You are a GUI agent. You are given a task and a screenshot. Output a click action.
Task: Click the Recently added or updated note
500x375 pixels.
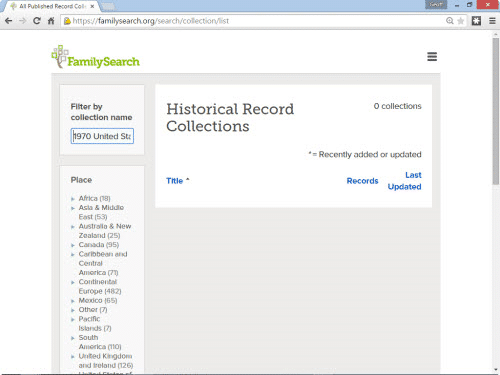point(365,154)
